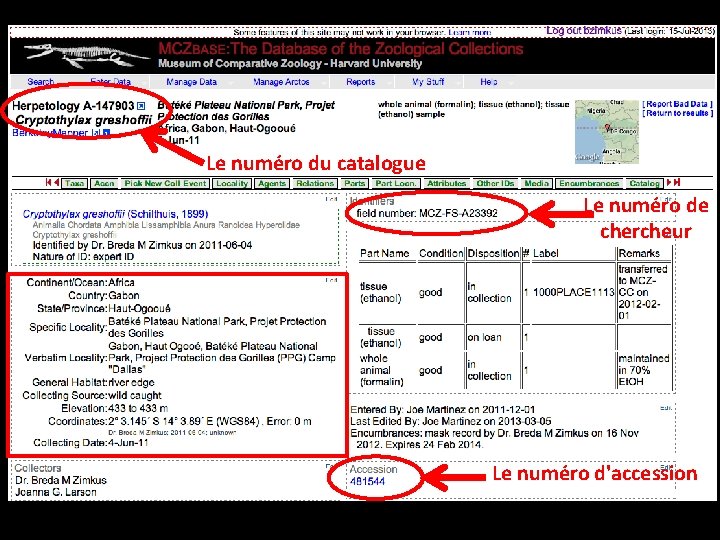Click the Part Name column header
Screen dimensions: 720x540
(385, 253)
